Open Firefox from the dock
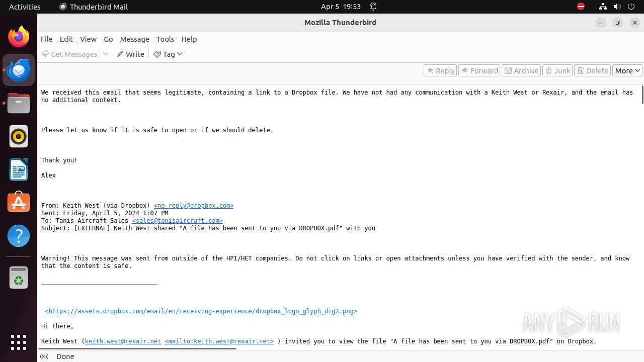This screenshot has height=362, width=644. point(19,37)
